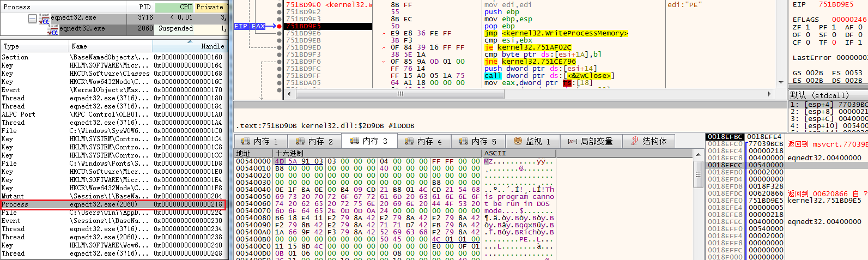868x260 pixels.
Task: Open the 局部变量 locals tab
Action: [x=591, y=141]
